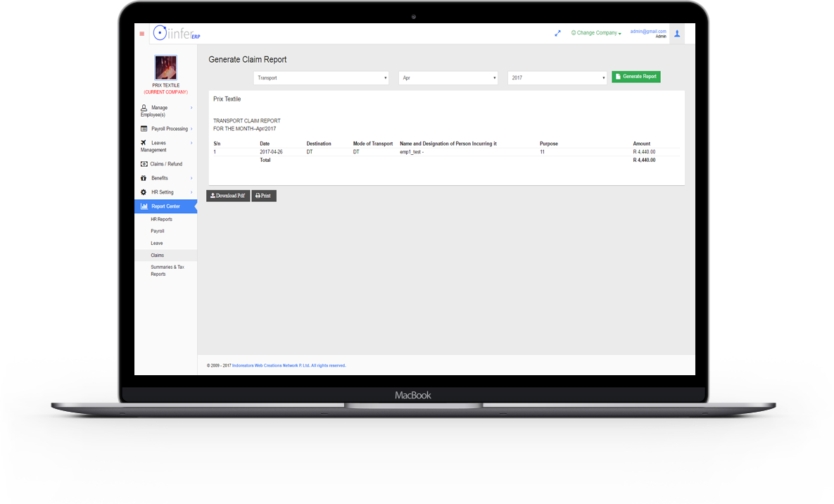Viewport: 834px width, 504px height.
Task: Toggle fullscreen with the expand arrows icon
Action: point(557,33)
